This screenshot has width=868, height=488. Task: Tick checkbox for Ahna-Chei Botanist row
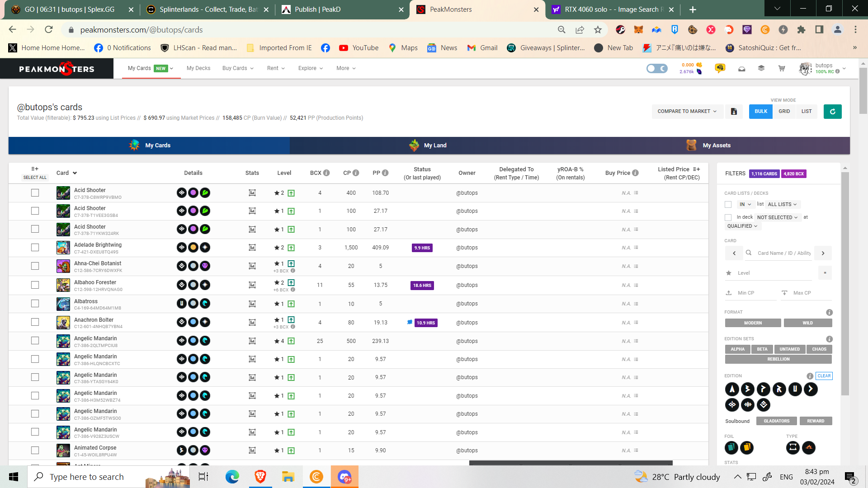[x=35, y=266]
